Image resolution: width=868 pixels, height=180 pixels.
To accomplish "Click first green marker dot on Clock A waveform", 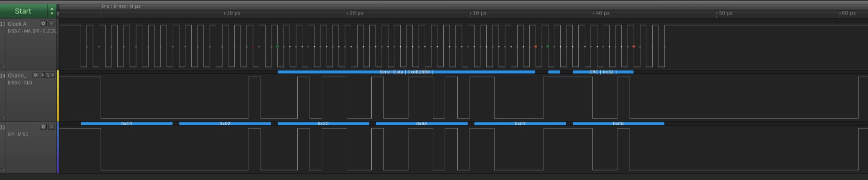I will coord(277,47).
